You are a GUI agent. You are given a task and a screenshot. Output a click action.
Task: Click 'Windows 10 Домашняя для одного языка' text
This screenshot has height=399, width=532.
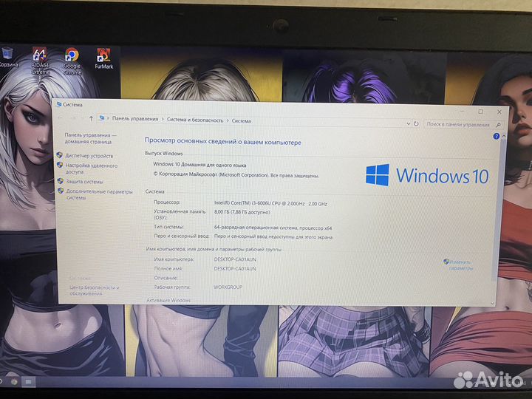point(199,165)
